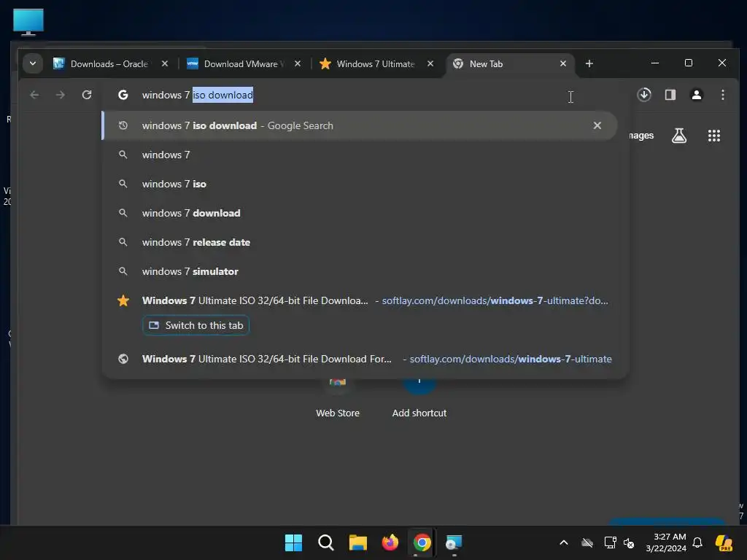Viewport: 747px width, 560px height.
Task: Close the Windows 7 Ultimate tab
Action: pyautogui.click(x=430, y=63)
